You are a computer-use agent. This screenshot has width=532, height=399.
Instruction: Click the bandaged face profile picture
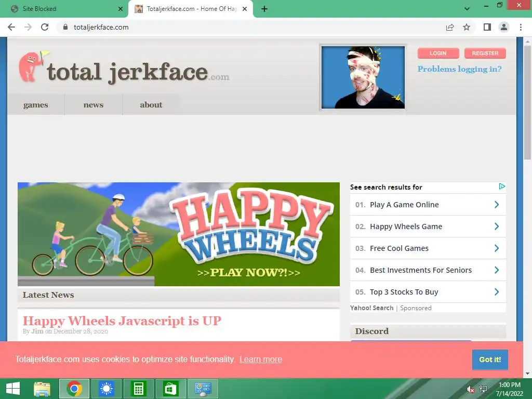coord(363,77)
